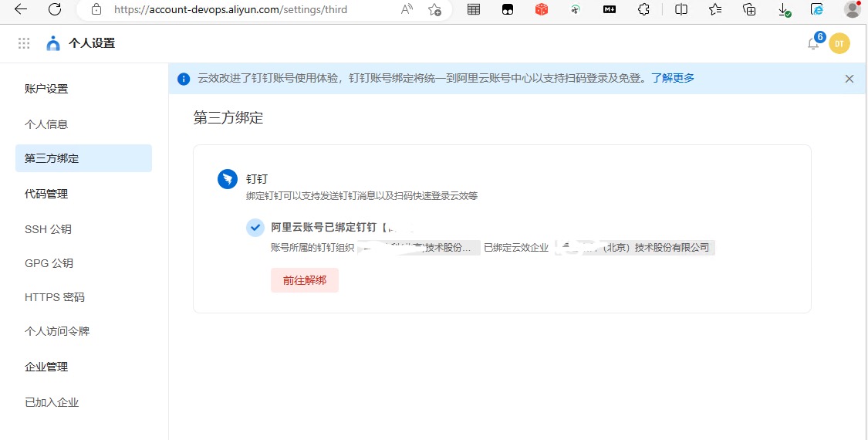Toggle split screen view icon
The width and height of the screenshot is (868, 440).
(x=681, y=8)
